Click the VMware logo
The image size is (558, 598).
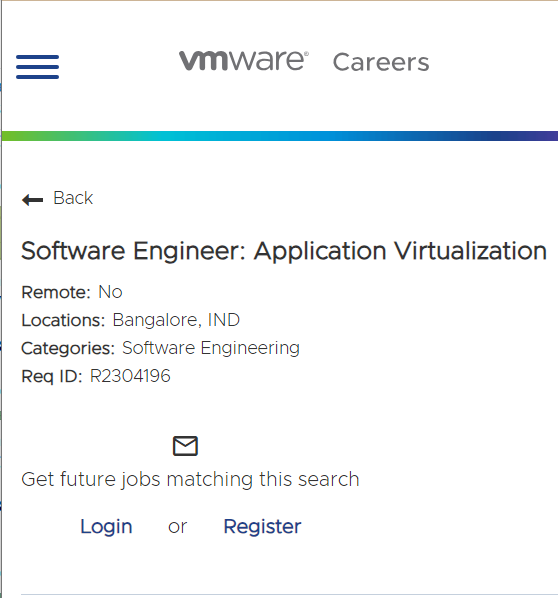[x=244, y=61]
